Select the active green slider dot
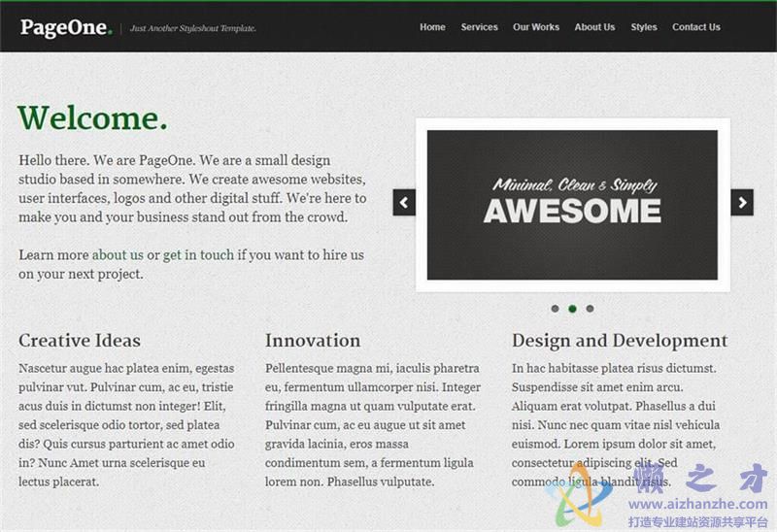The height and width of the screenshot is (532, 777). coord(572,309)
